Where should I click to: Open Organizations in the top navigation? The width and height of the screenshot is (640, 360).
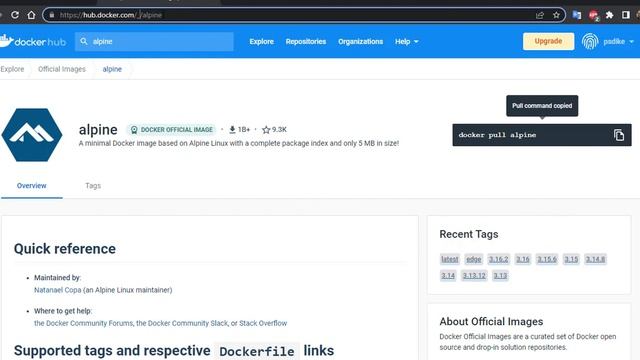(360, 41)
